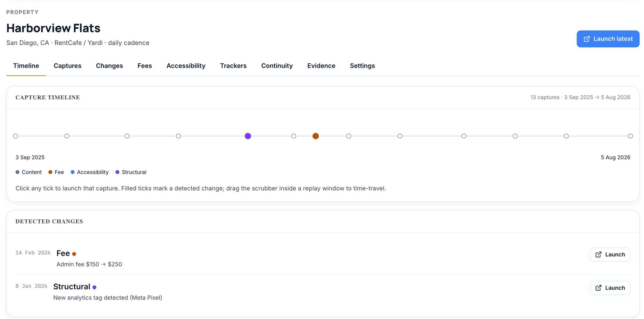Click the Fee legend dot

point(50,172)
